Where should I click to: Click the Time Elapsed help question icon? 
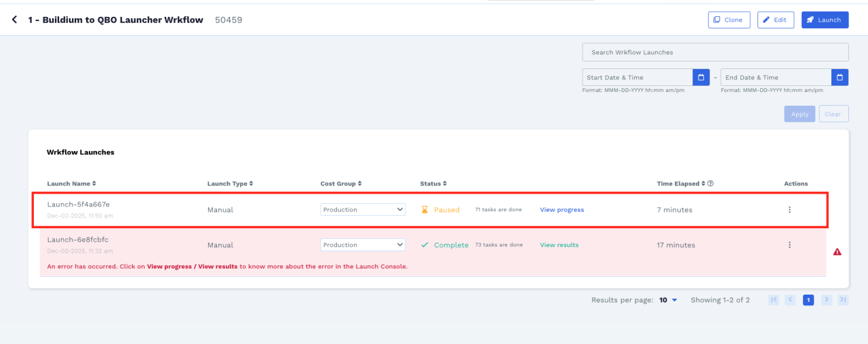coord(710,184)
